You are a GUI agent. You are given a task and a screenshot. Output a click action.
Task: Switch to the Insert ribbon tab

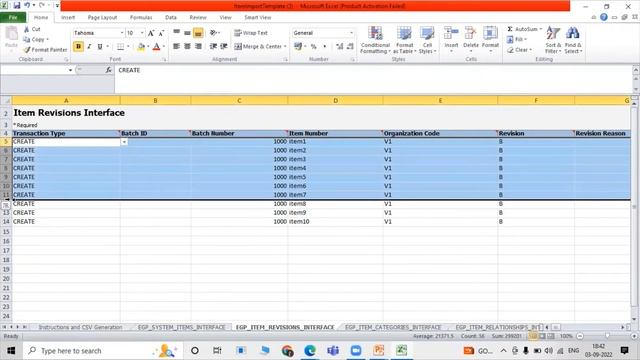point(68,18)
